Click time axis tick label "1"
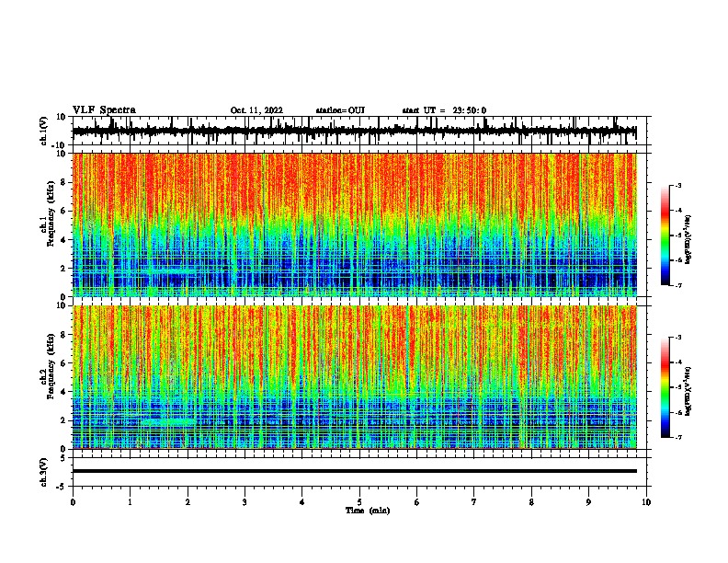The width and height of the screenshot is (728, 563). point(130,502)
